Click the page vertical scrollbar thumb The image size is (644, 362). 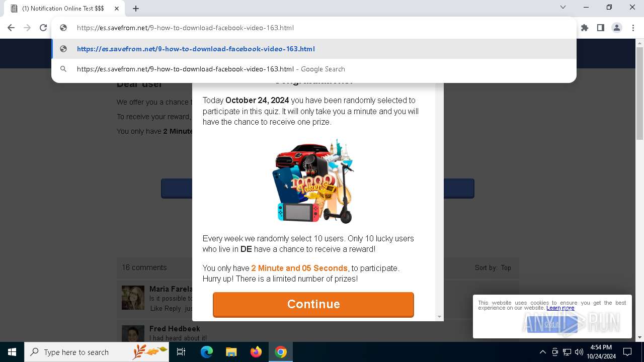click(x=640, y=93)
